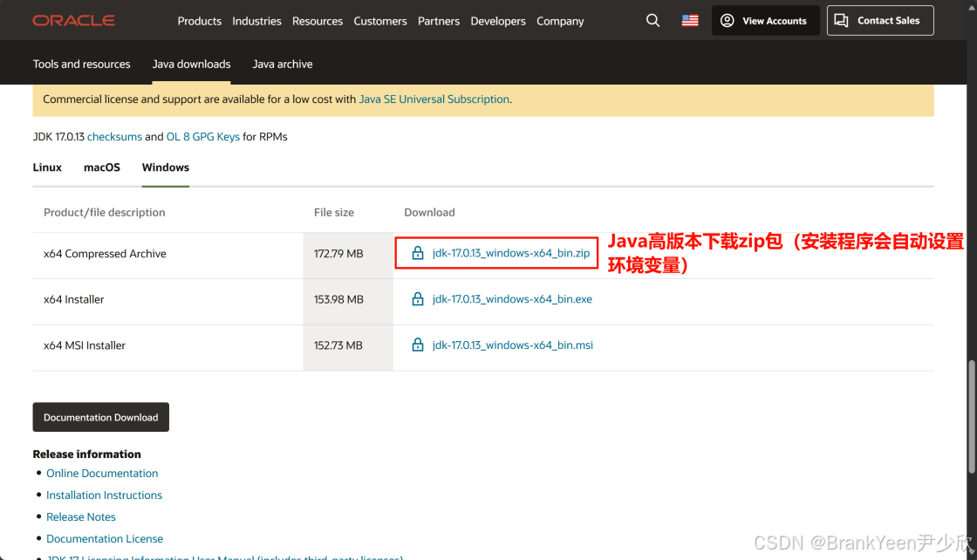Open the Industries menu
The width and height of the screenshot is (977, 560).
coord(256,21)
